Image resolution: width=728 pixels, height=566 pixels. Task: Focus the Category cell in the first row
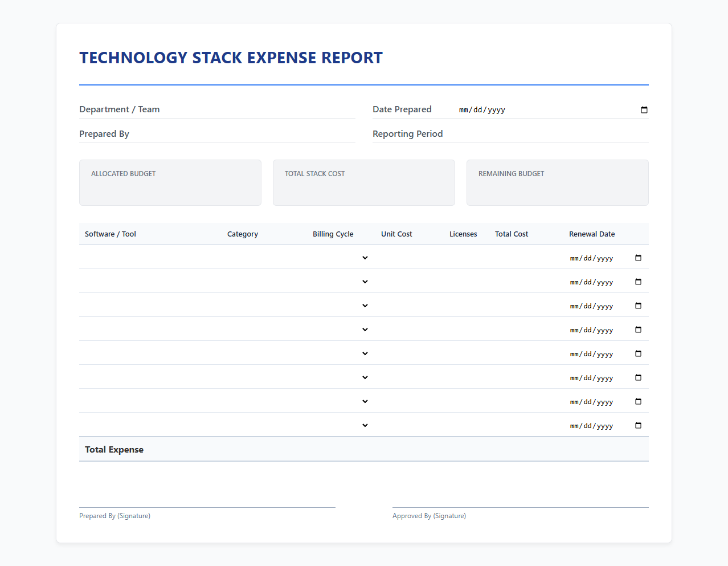click(264, 258)
